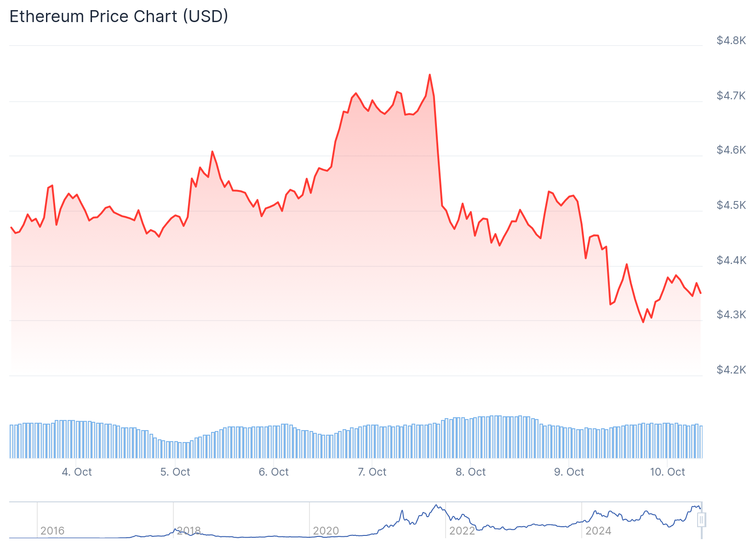This screenshot has height=552, width=756.
Task: Click the 6. Oct date label
Action: [274, 472]
